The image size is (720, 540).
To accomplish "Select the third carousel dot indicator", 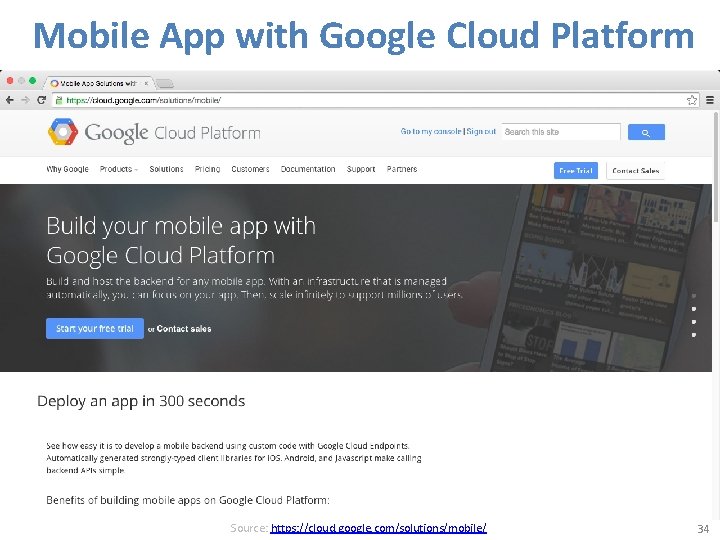I will coord(693,322).
